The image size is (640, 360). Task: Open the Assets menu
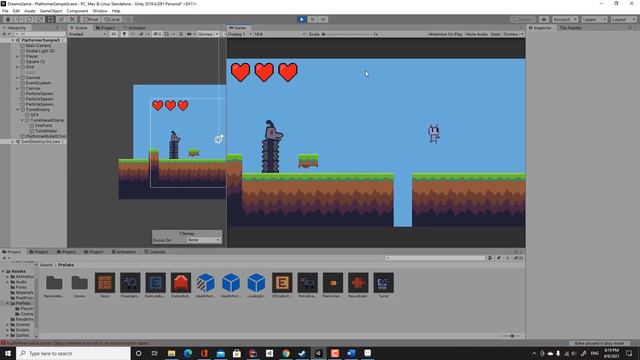click(30, 11)
